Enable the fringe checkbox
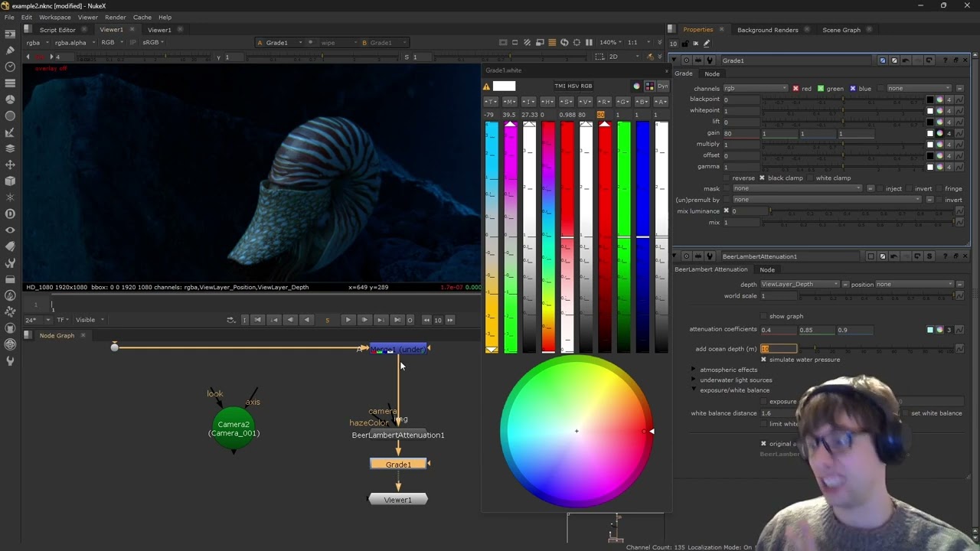Screen dimensions: 980x551 (x=939, y=189)
